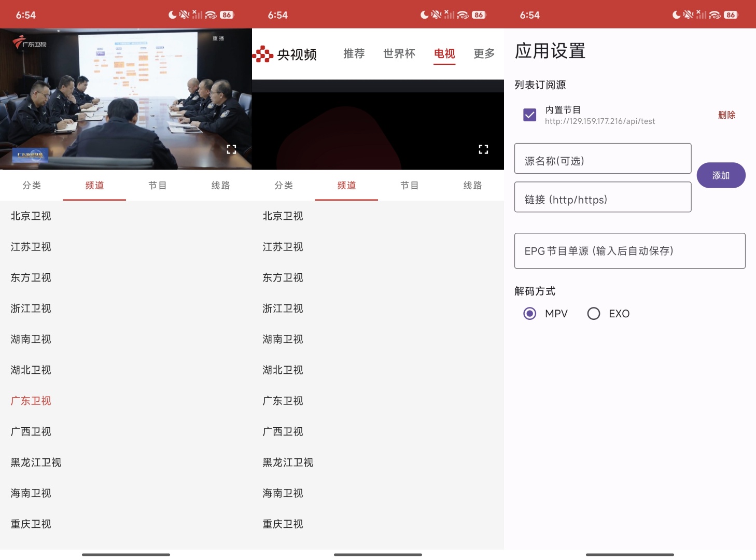Open 节目 tab in left screen

click(158, 185)
